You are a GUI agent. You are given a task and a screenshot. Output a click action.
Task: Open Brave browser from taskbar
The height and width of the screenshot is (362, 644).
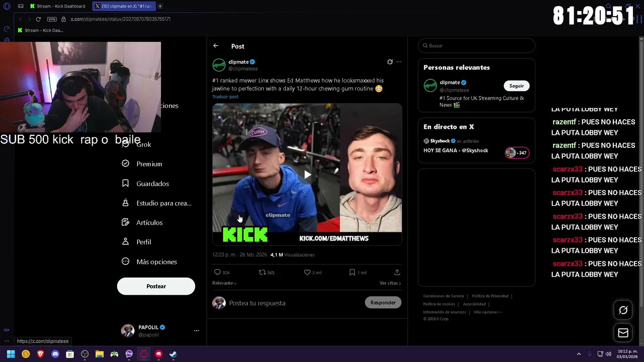click(41, 354)
